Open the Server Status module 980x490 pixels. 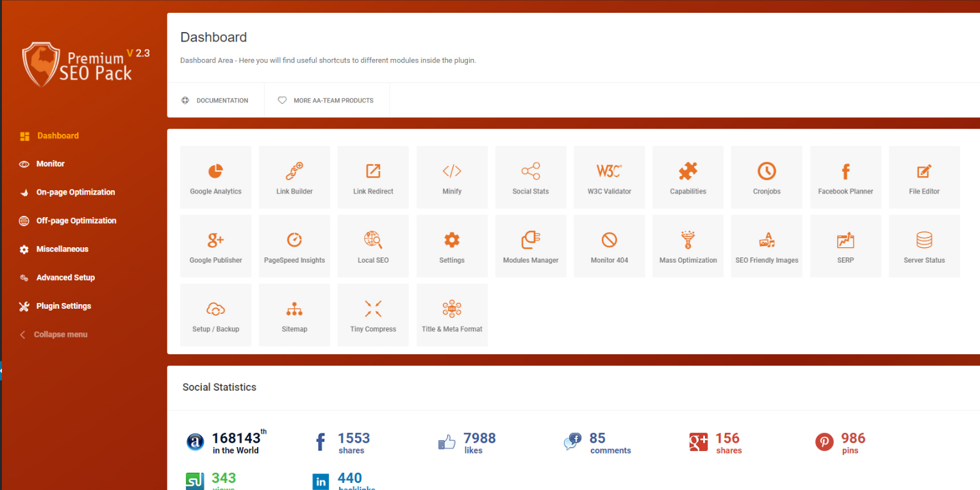pyautogui.click(x=924, y=247)
